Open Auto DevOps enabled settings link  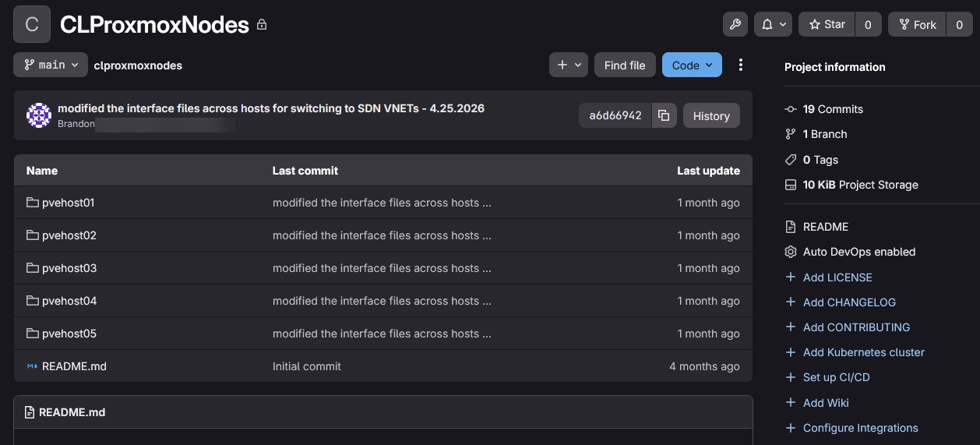859,252
